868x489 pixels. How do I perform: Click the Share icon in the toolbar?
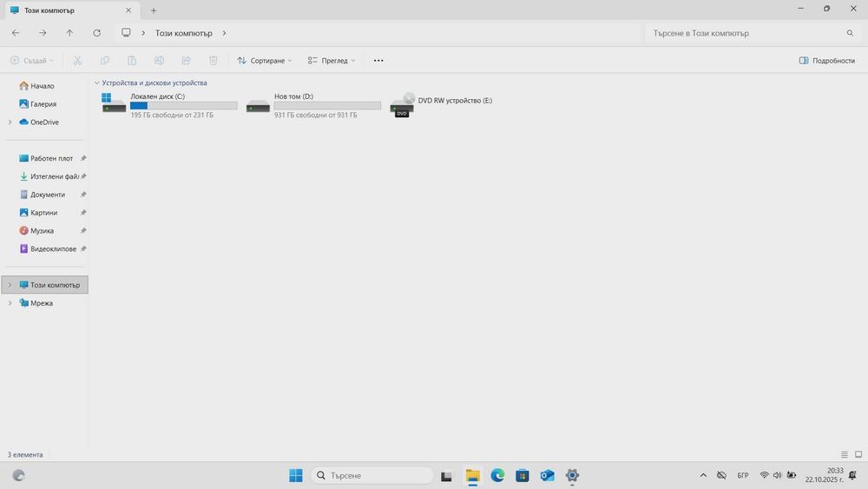click(x=186, y=60)
